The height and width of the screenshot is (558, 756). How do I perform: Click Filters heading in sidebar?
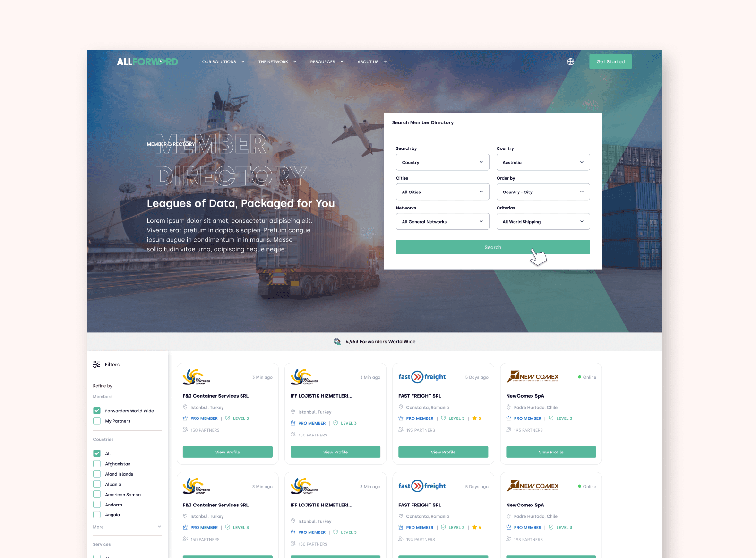click(112, 365)
